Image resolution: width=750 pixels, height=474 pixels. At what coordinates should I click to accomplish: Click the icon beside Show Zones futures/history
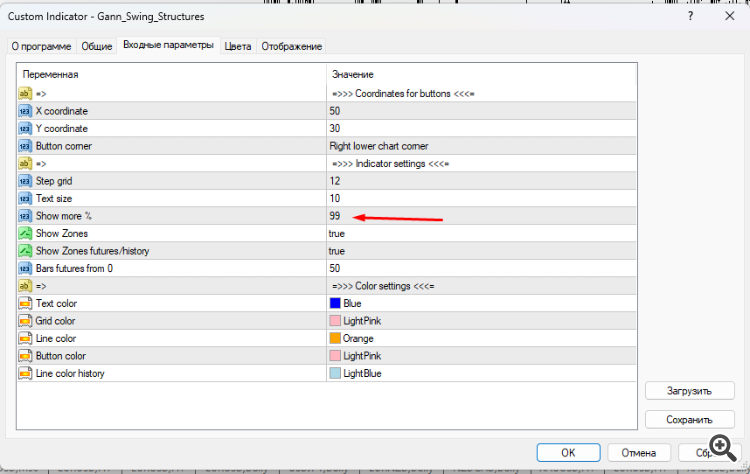[25, 251]
